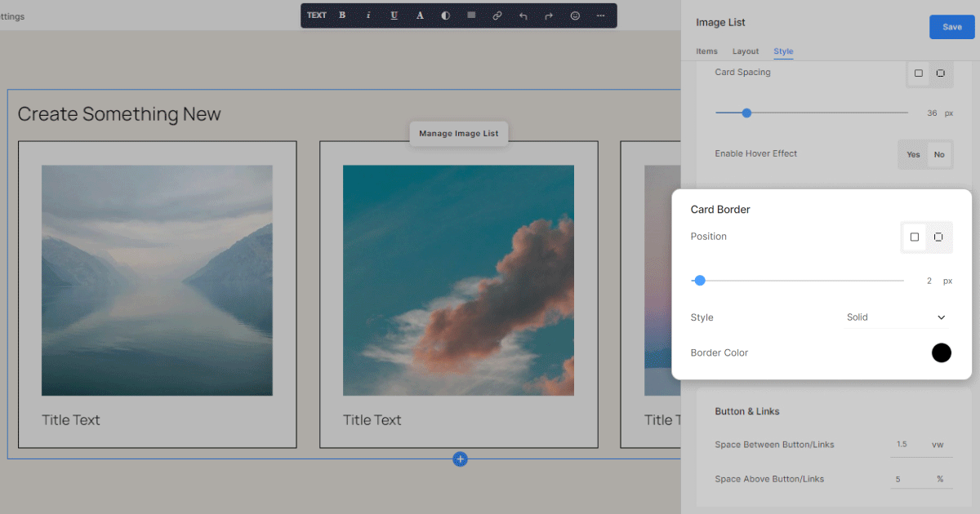Viewport: 980px width, 514px height.
Task: Switch to the Layout tab
Action: 746,51
